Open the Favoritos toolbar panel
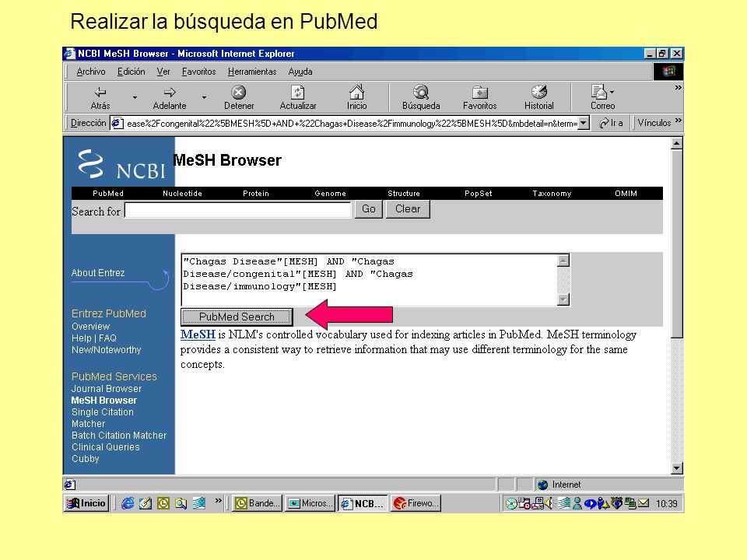This screenshot has width=747, height=560. [x=480, y=98]
